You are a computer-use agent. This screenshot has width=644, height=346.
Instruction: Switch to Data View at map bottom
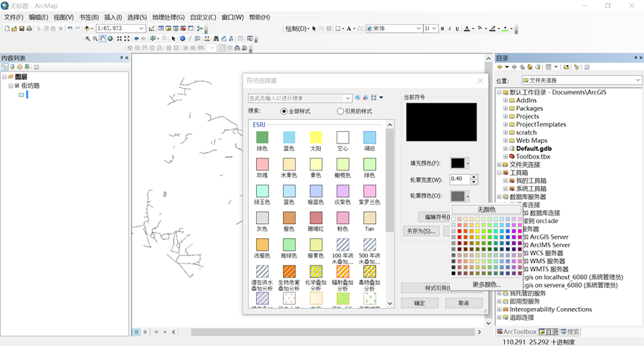[137, 332]
